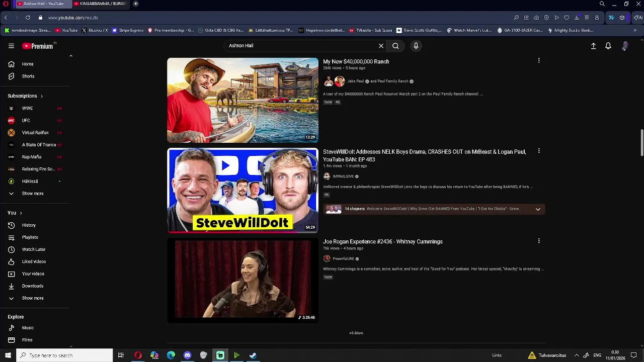Play SteveWillDoIt NELK Boys video thumbnail
The image size is (644, 362).
click(243, 191)
